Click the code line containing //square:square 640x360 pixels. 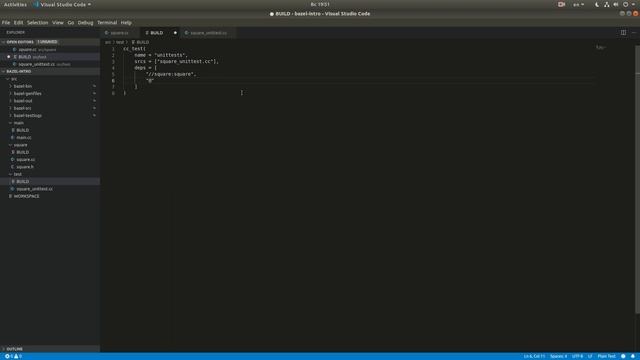coord(171,74)
